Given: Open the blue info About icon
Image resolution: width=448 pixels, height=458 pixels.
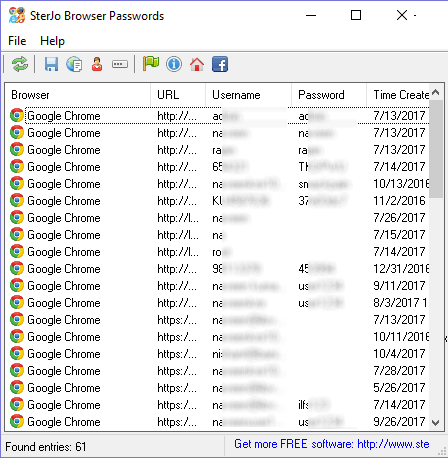Looking at the screenshot, I should tap(174, 64).
